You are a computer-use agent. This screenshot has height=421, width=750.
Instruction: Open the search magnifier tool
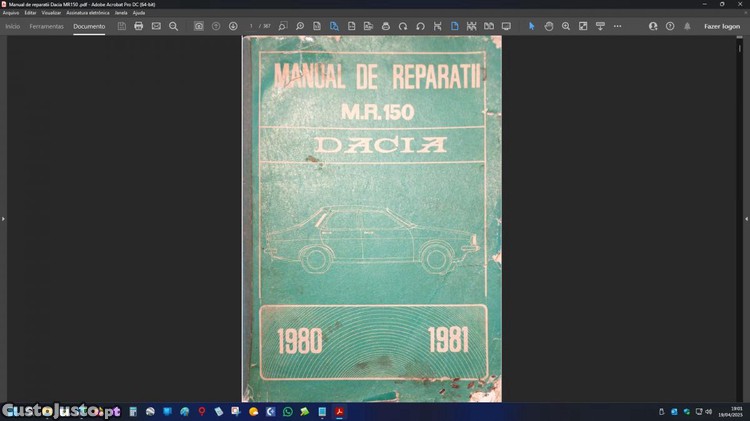click(x=173, y=26)
